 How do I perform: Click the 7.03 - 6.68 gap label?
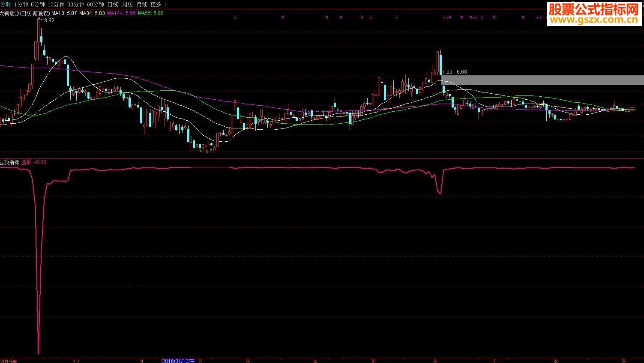[x=455, y=72]
